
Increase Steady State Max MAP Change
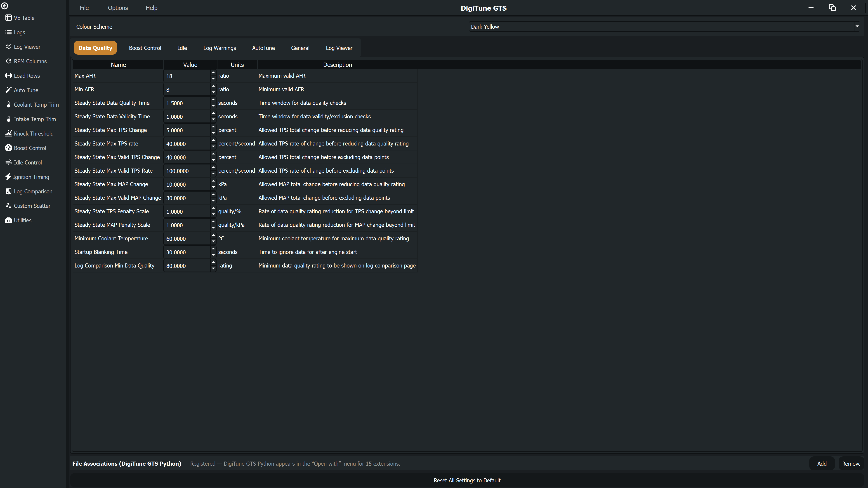tap(213, 181)
